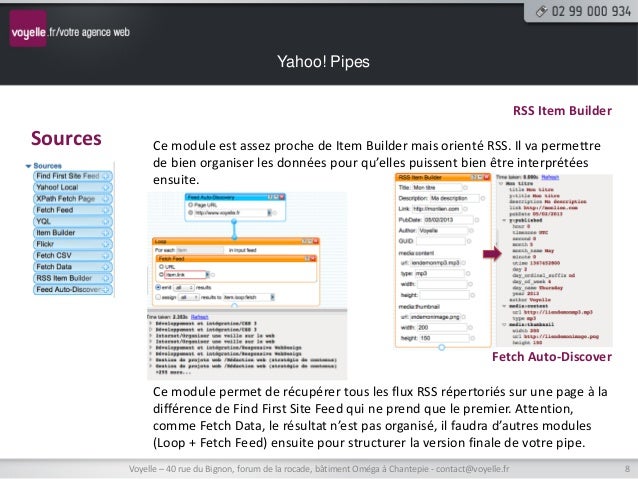Click the add button beside Fetch Feed URL
The height and width of the screenshot is (479, 638).
(x=161, y=266)
